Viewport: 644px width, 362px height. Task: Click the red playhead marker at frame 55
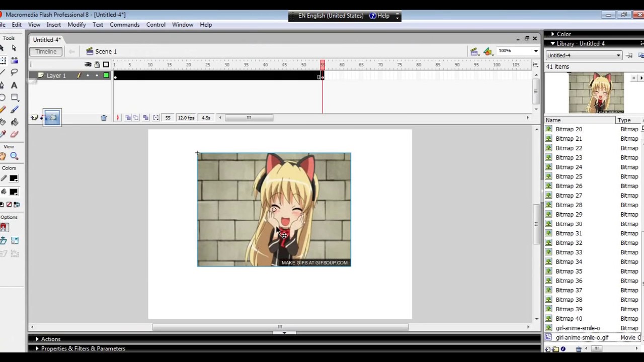click(x=323, y=64)
